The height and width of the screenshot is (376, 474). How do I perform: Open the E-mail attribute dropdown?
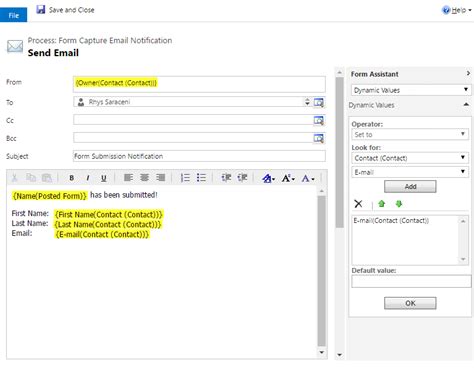coord(410,172)
